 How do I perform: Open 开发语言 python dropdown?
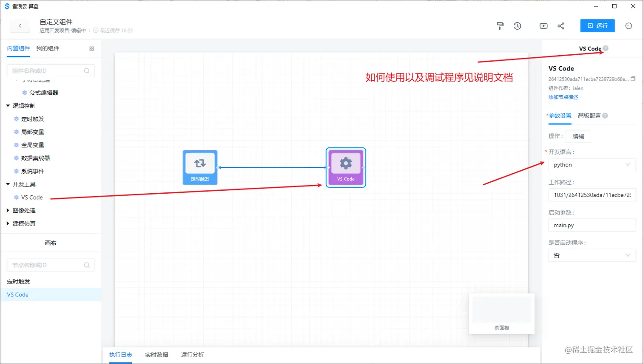tap(592, 165)
